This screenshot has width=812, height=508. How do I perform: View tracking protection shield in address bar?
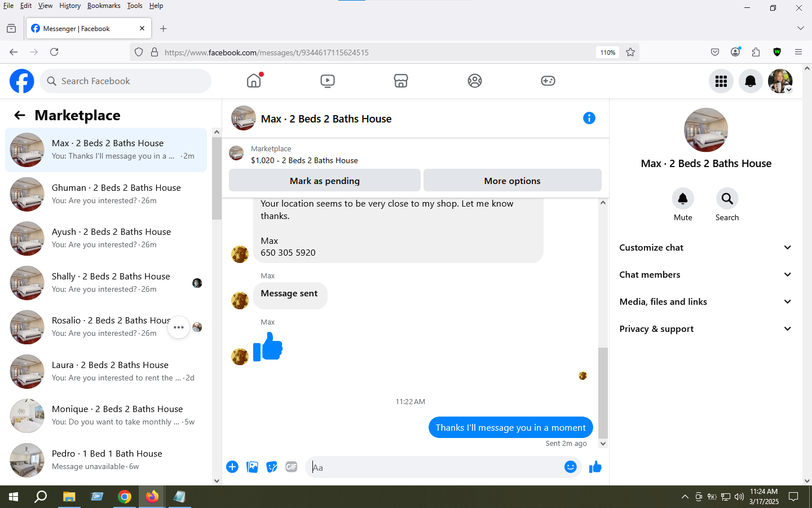click(x=139, y=52)
